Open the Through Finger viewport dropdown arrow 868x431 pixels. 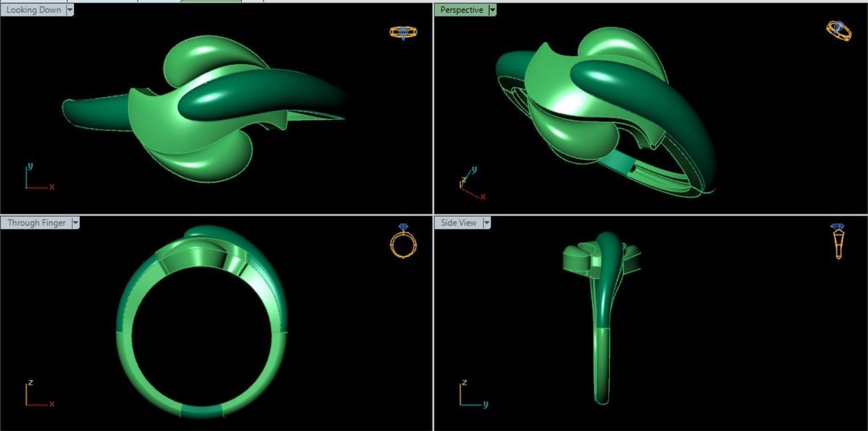pyautogui.click(x=76, y=223)
